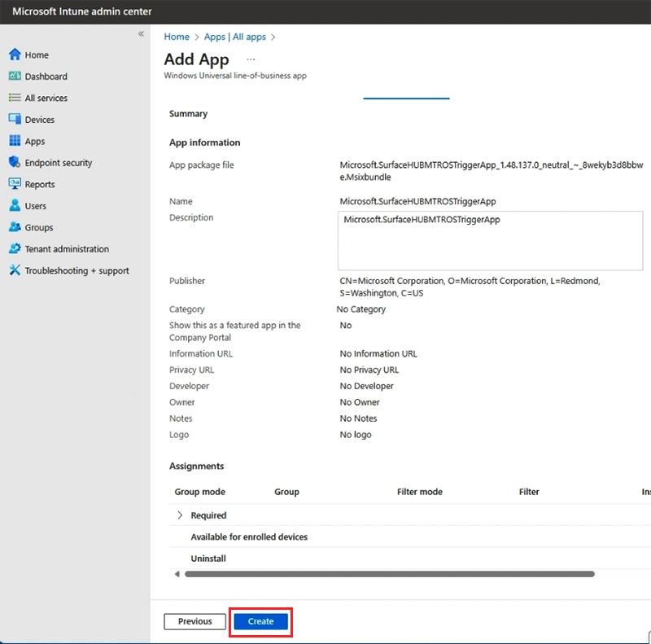Click the Windows Universal line-of-business app subtitle
This screenshot has width=651, height=644.
pyautogui.click(x=235, y=76)
